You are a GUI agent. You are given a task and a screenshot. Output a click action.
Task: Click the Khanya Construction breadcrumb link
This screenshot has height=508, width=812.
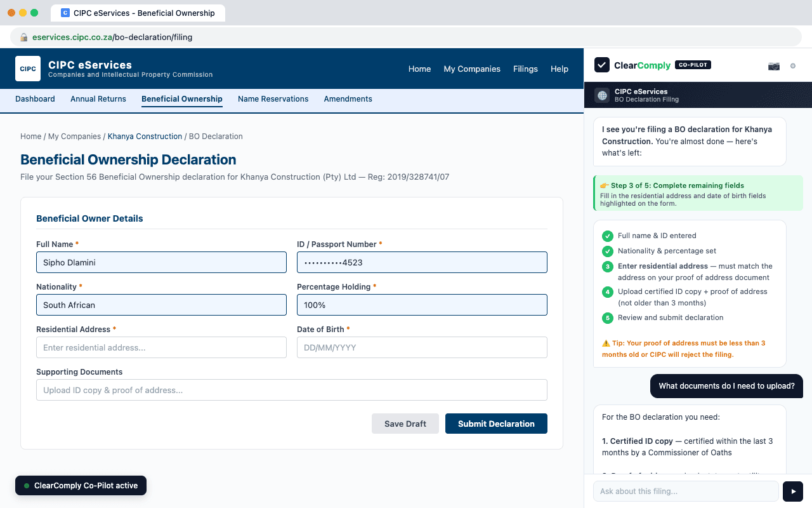(145, 137)
